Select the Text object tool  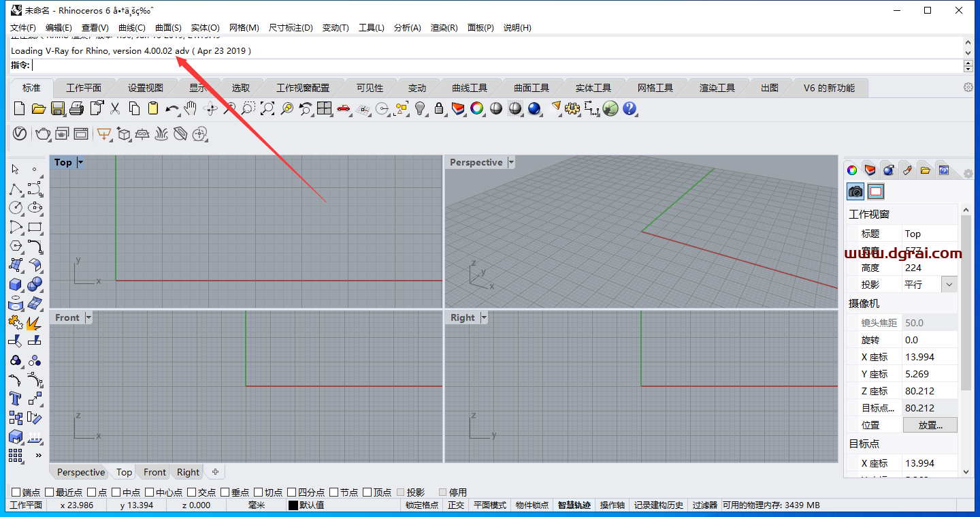pyautogui.click(x=15, y=398)
